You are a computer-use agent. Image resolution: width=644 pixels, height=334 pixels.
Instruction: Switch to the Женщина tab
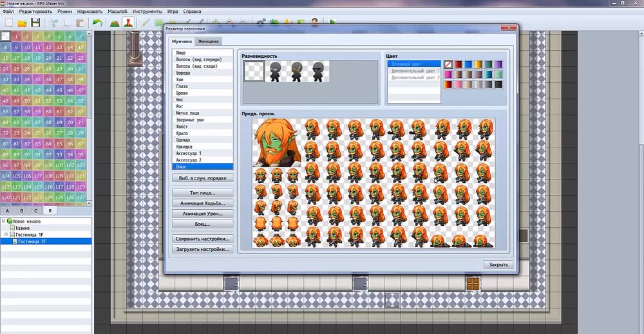[208, 41]
